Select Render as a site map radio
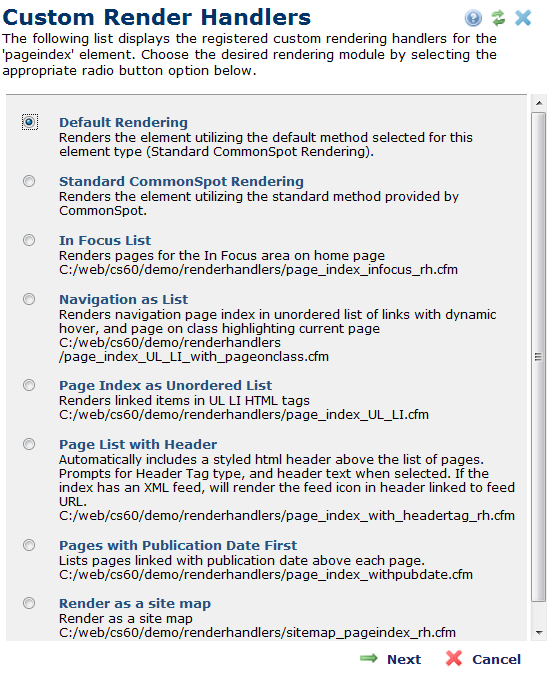The image size is (554, 676). point(29,603)
